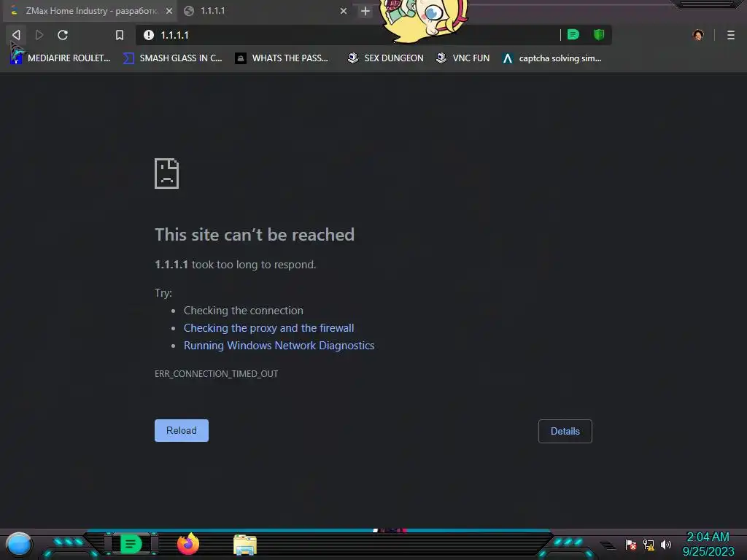Open the SMASH GLASS IN C... bookmark
The image size is (747, 560).
[x=173, y=58]
